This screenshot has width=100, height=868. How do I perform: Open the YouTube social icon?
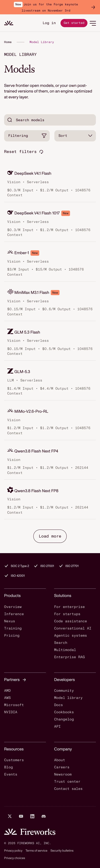(x=21, y=816)
